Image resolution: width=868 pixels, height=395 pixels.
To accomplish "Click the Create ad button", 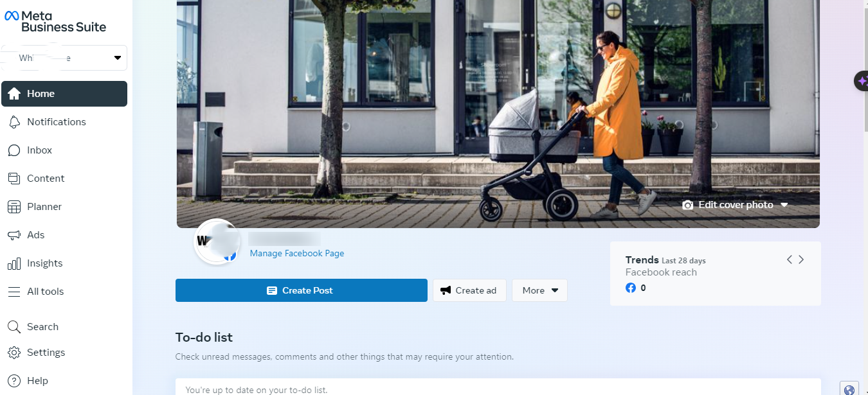I will pos(469,290).
